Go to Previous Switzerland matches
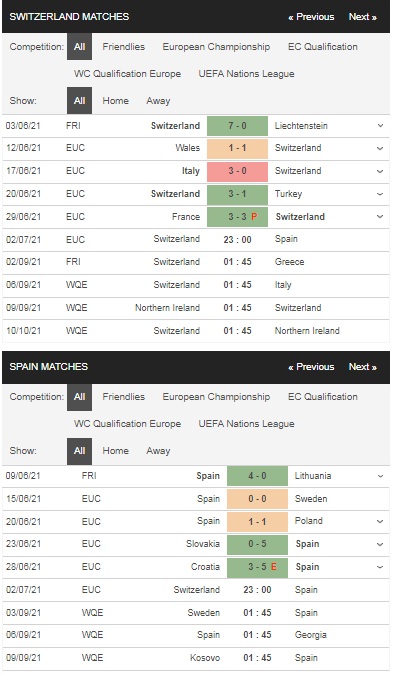Viewport: 393px width, 673px height. (x=311, y=17)
